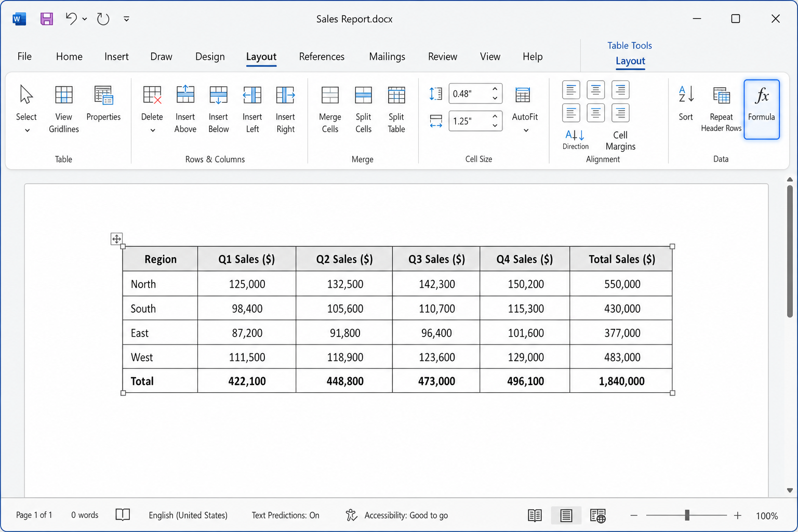Switch to the Mailings tab

pos(387,57)
